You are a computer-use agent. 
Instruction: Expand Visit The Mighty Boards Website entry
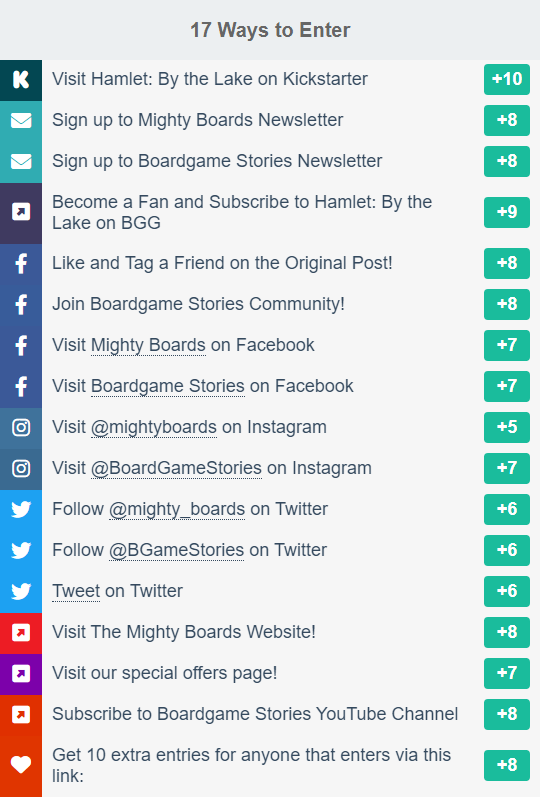(x=270, y=632)
